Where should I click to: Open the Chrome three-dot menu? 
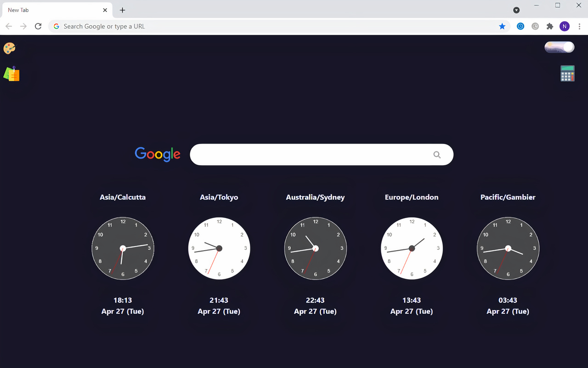click(x=579, y=26)
